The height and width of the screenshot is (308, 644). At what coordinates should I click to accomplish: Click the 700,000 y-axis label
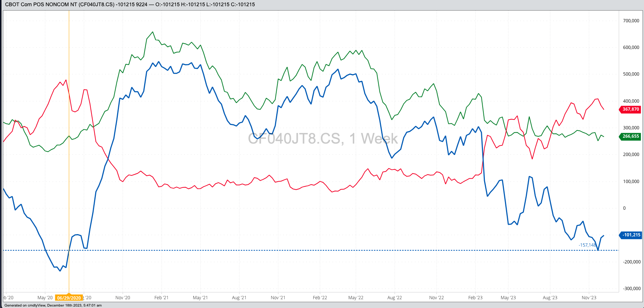pos(631,21)
